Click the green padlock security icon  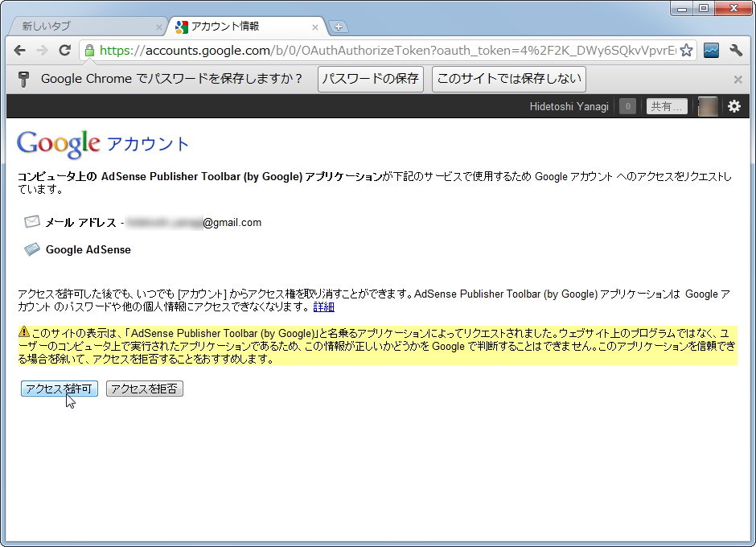(x=90, y=50)
